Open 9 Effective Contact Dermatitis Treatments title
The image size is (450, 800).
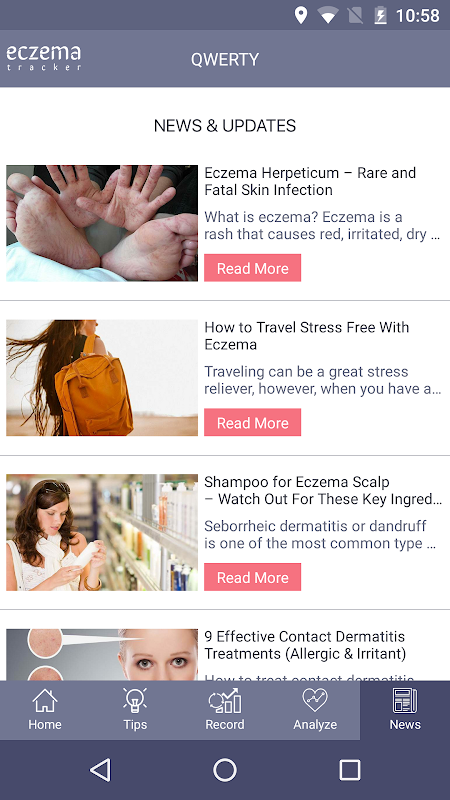coord(305,645)
